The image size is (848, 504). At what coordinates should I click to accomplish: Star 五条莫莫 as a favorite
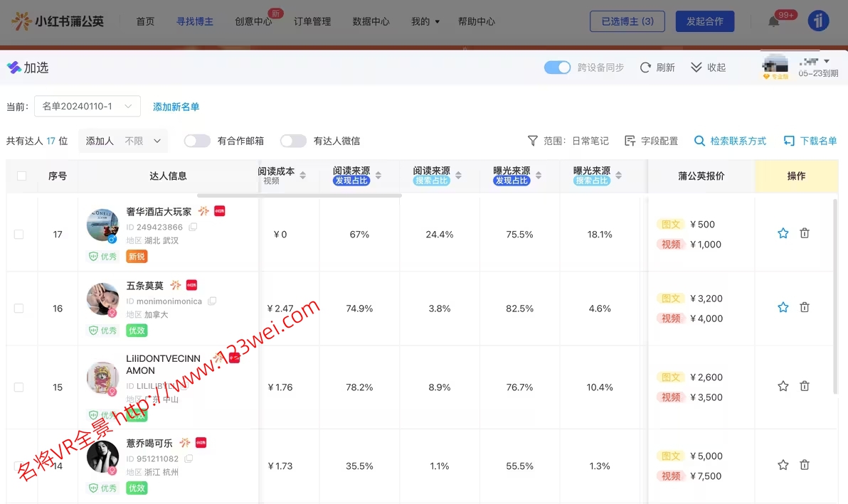783,308
